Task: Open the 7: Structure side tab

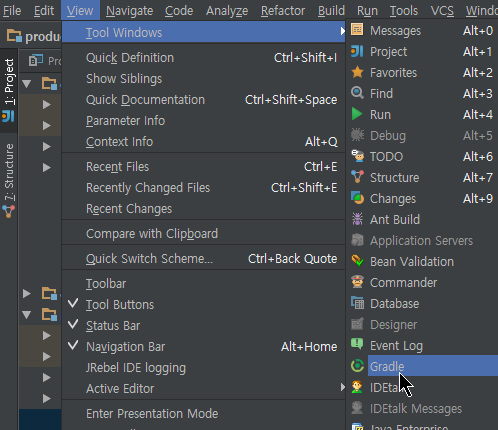Action: coord(9,180)
